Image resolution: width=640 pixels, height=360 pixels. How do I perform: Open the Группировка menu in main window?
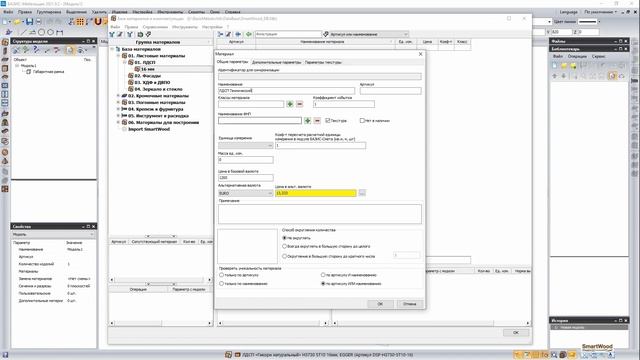click(49, 12)
